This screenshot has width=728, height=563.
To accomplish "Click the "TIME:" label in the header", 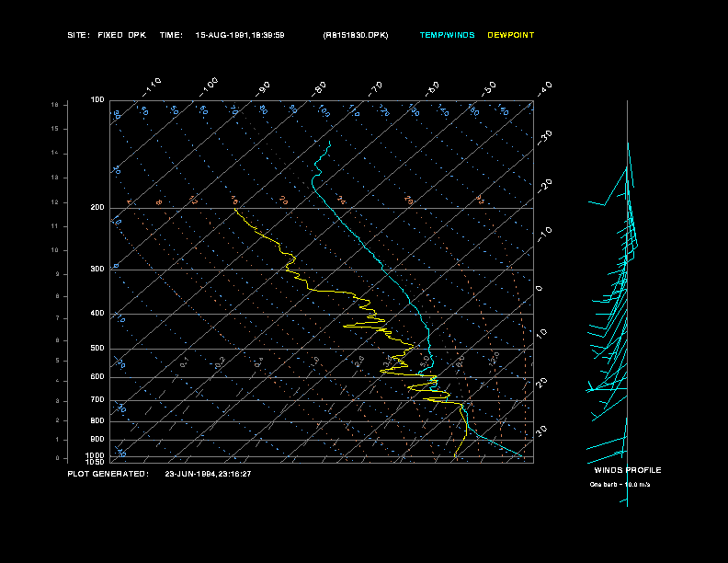I will point(171,35).
